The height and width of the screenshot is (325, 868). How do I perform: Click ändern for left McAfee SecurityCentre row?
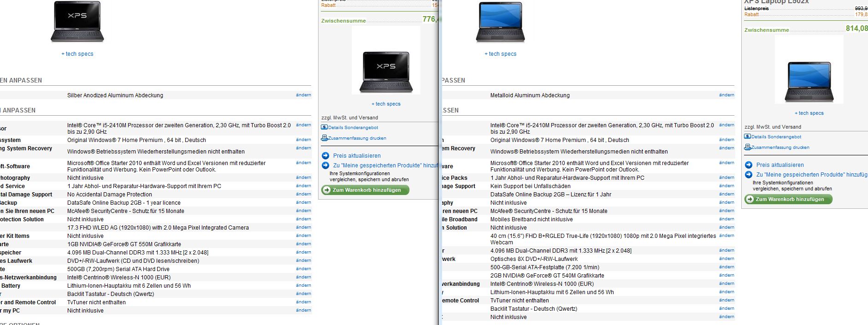pos(303,211)
